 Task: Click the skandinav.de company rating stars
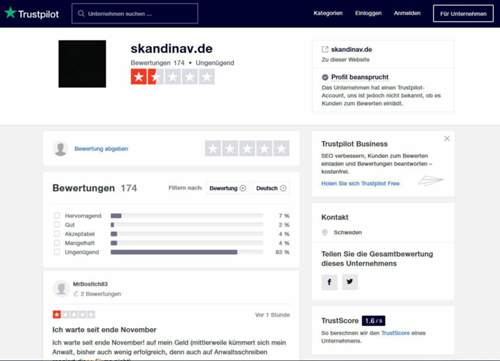point(173,77)
